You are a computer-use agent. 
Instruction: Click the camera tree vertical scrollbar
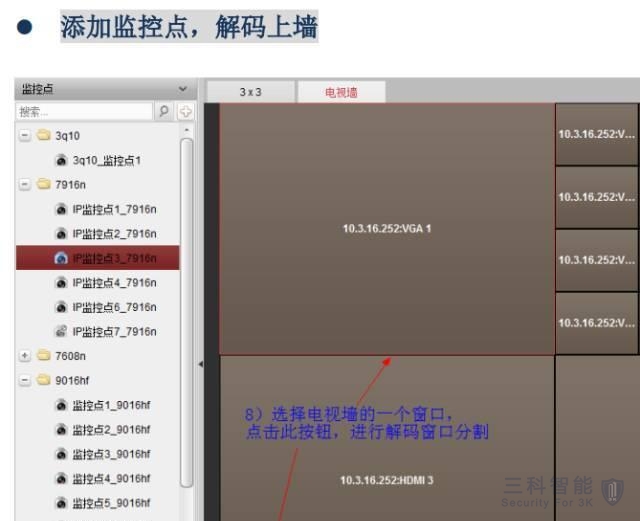point(186,300)
